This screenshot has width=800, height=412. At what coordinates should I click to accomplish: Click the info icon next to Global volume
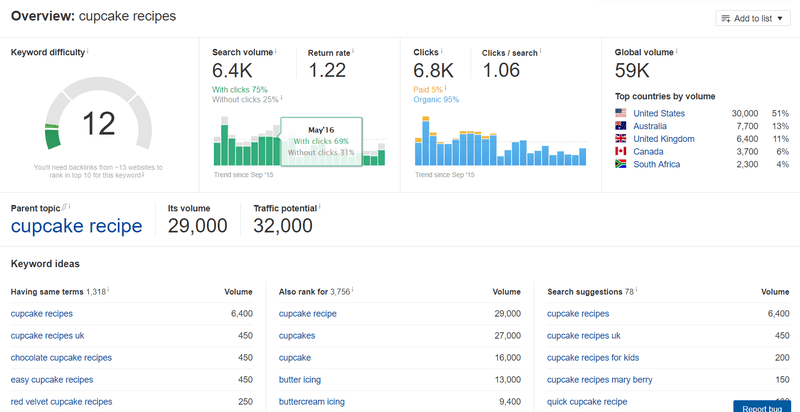click(x=677, y=50)
